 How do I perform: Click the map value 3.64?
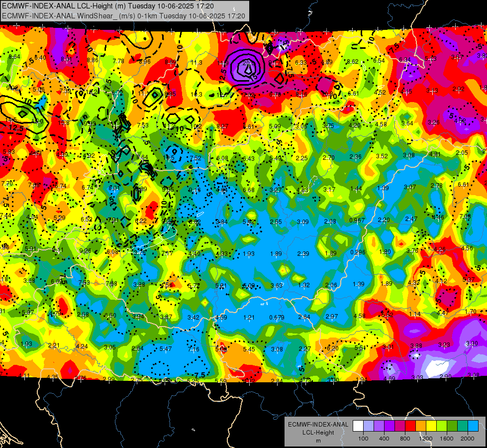click(x=407, y=123)
